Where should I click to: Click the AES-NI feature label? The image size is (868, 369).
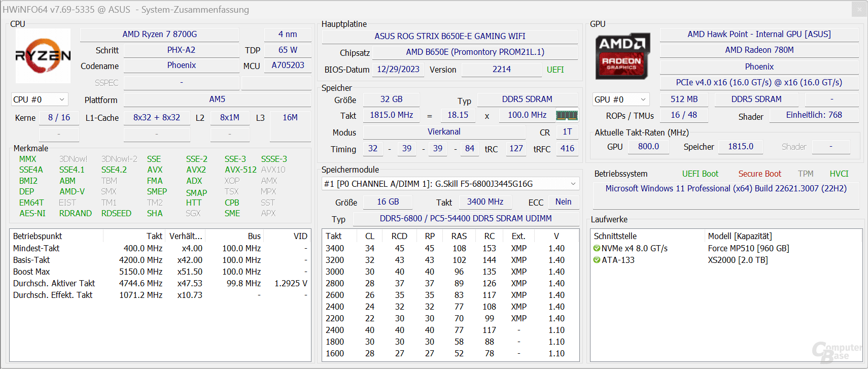(x=32, y=213)
